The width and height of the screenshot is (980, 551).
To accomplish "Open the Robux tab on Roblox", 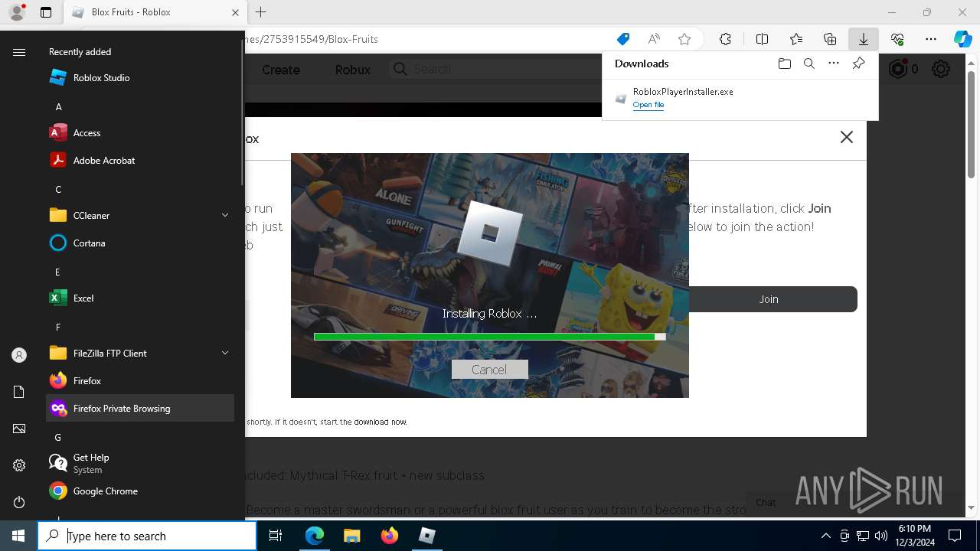I will coord(353,70).
